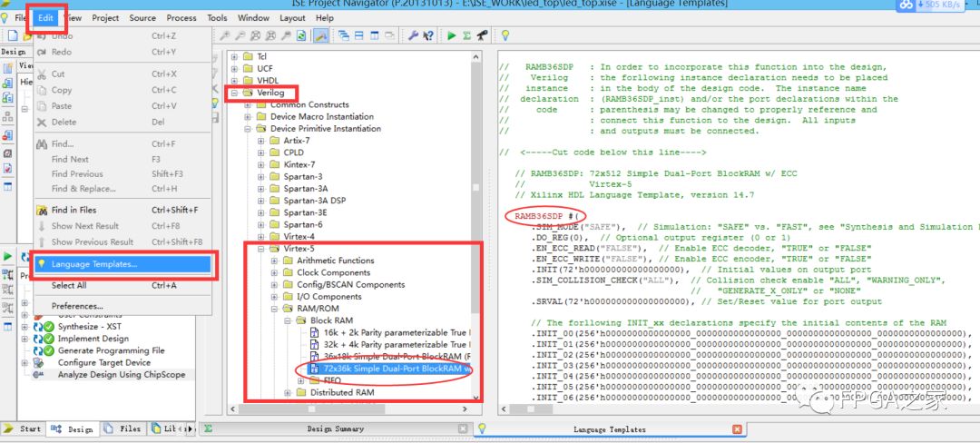Click the bottom table icon in Processes sidebar
Viewport: 980px width, 443px height.
point(7,327)
